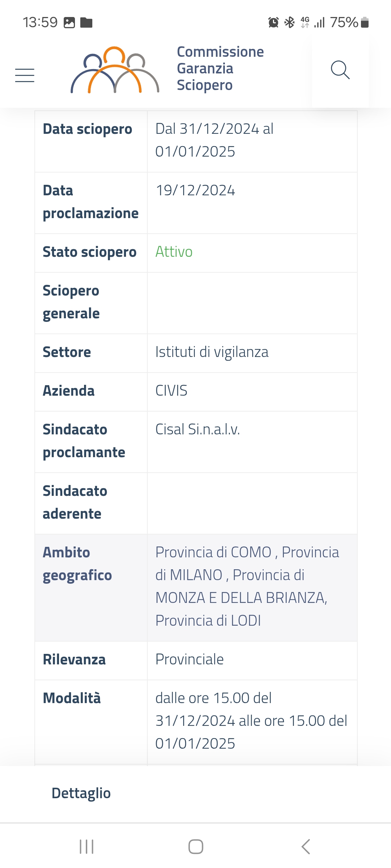Open the hamburger navigation menu

pos(25,75)
